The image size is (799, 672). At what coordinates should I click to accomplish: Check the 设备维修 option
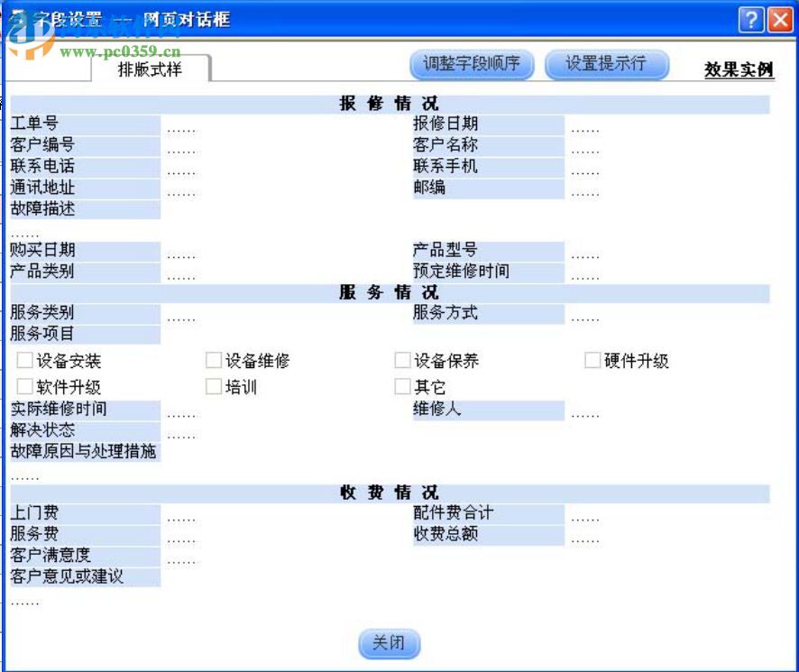tap(211, 359)
